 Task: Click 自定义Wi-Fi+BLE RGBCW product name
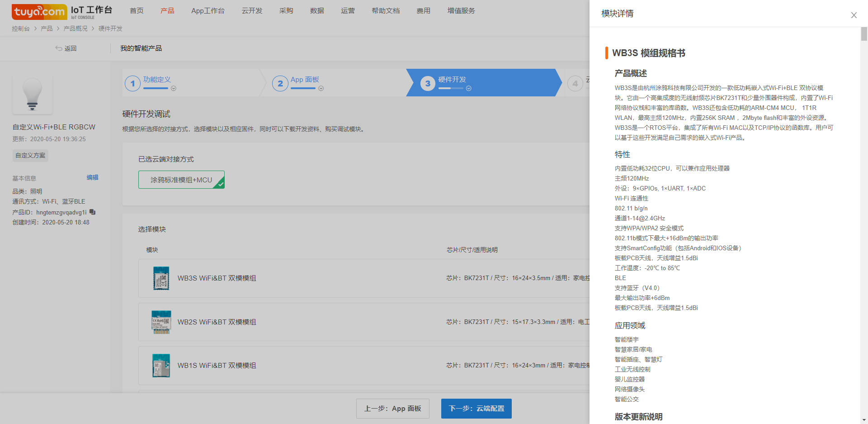54,127
